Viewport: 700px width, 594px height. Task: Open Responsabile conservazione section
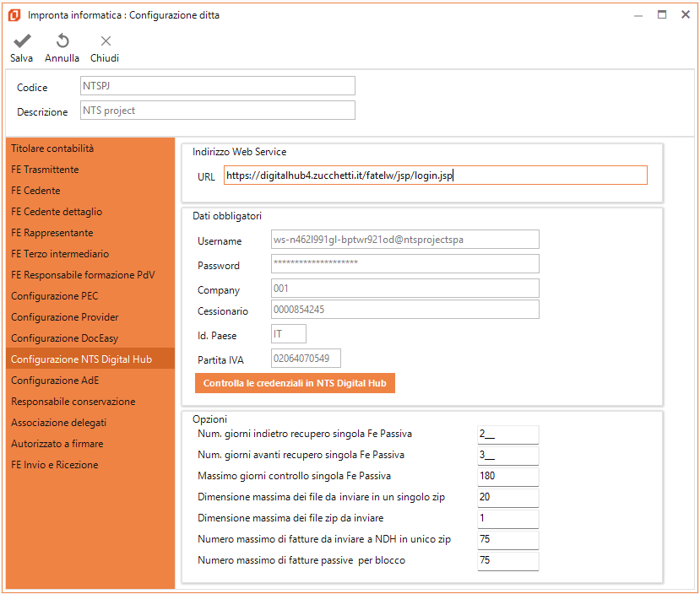click(73, 402)
